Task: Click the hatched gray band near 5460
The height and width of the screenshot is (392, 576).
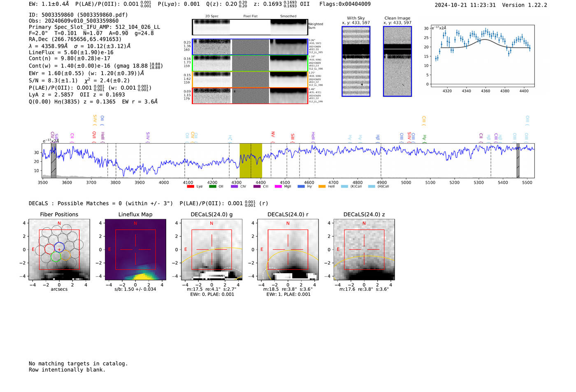Action: pos(518,161)
